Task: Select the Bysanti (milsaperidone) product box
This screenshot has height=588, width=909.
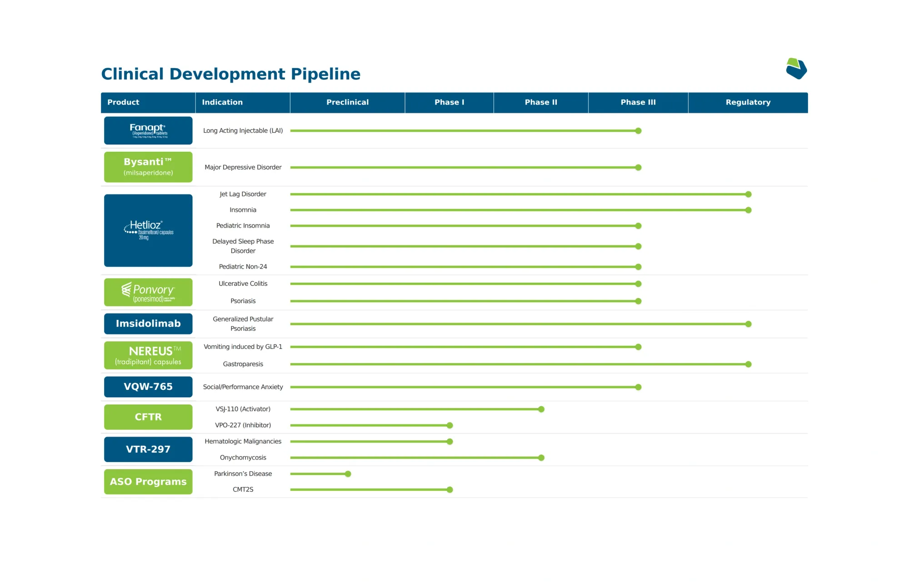Action: pos(148,167)
